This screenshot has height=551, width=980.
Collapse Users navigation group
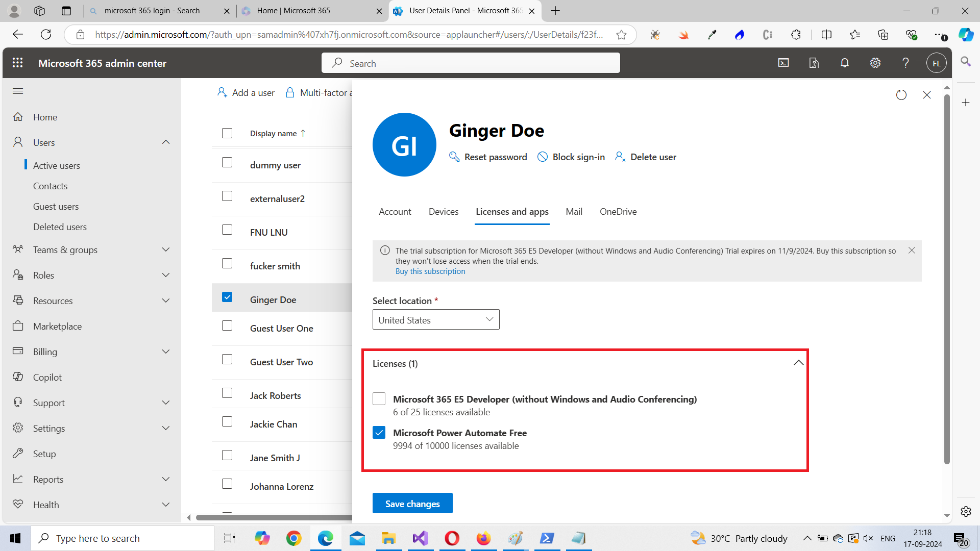[166, 142]
